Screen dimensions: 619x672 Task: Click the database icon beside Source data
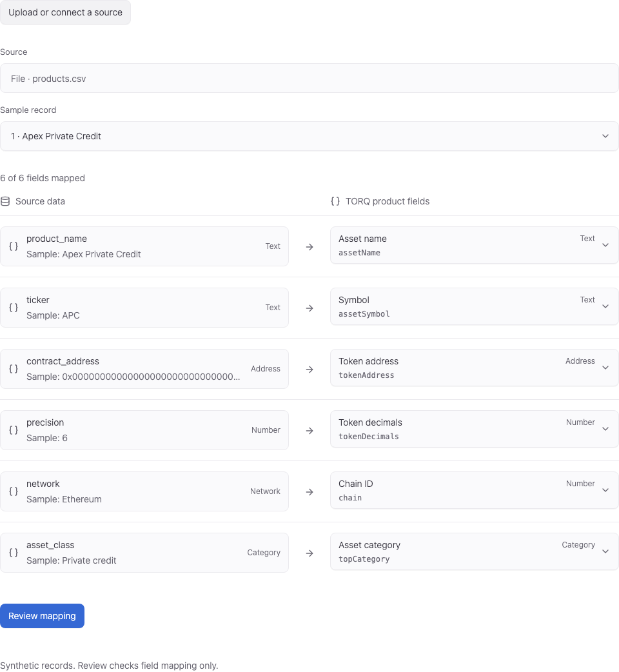tap(5, 201)
